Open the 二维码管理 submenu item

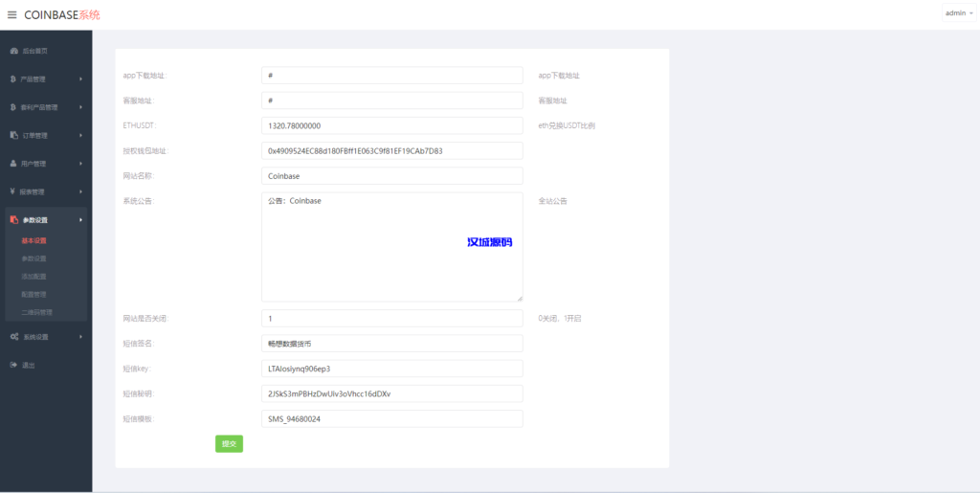pos(36,312)
